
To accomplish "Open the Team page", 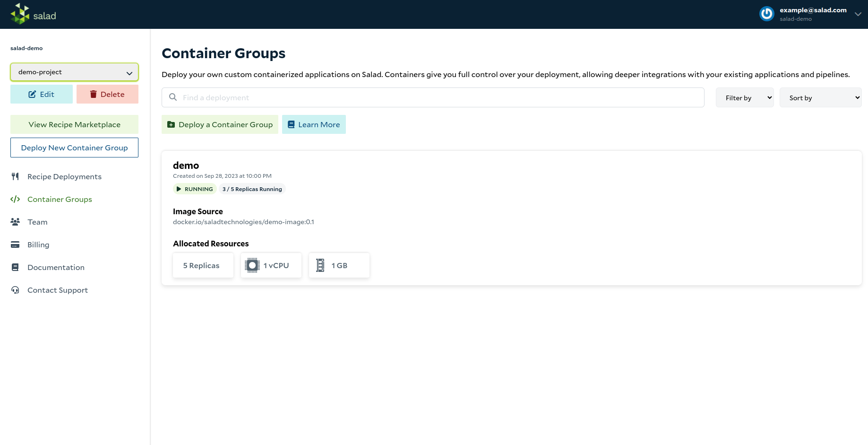I will coord(37,222).
